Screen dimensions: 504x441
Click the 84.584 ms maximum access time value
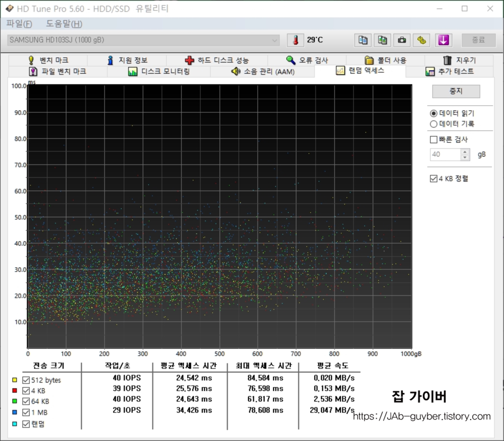pos(265,378)
